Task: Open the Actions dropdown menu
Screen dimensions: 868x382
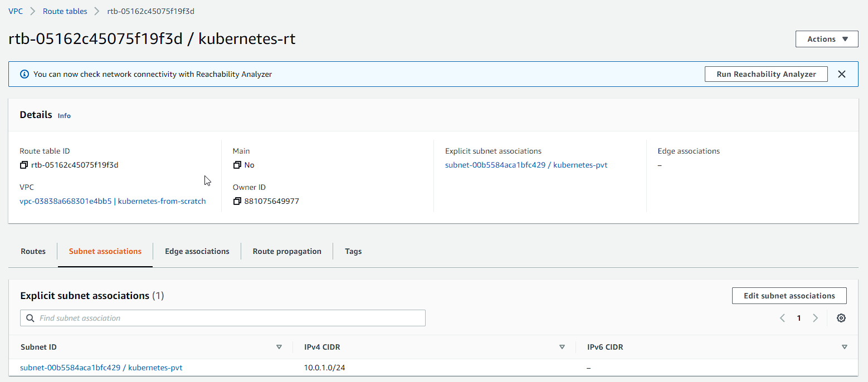Action: pos(826,39)
